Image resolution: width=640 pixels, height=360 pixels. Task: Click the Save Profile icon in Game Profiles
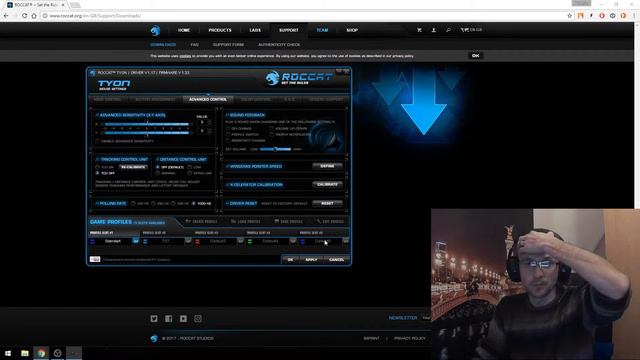[x=276, y=221]
